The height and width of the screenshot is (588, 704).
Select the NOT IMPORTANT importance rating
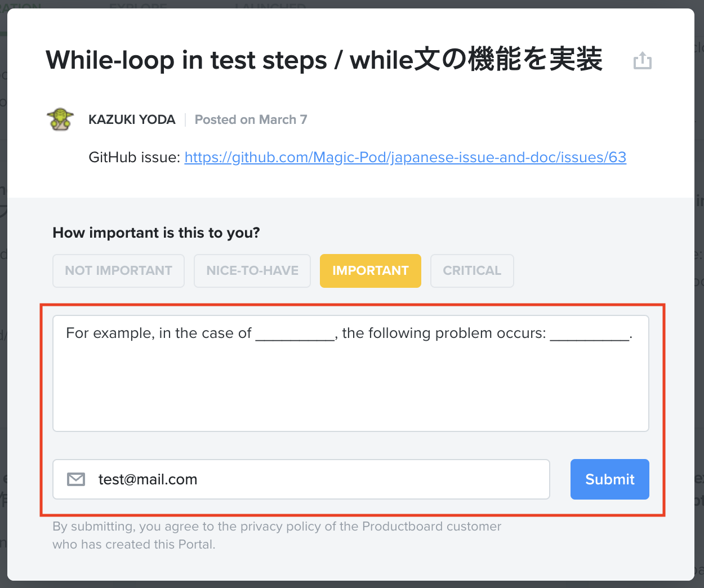[x=118, y=271]
